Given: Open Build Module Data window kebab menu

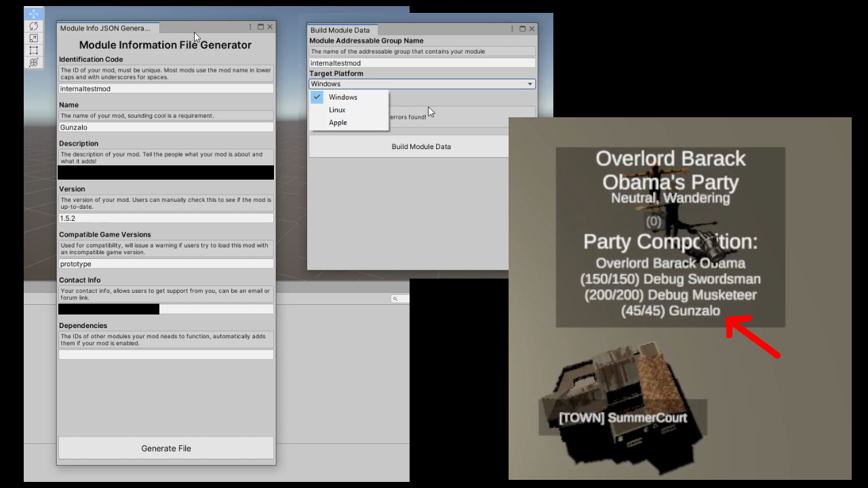Looking at the screenshot, I should pyautogui.click(x=512, y=29).
